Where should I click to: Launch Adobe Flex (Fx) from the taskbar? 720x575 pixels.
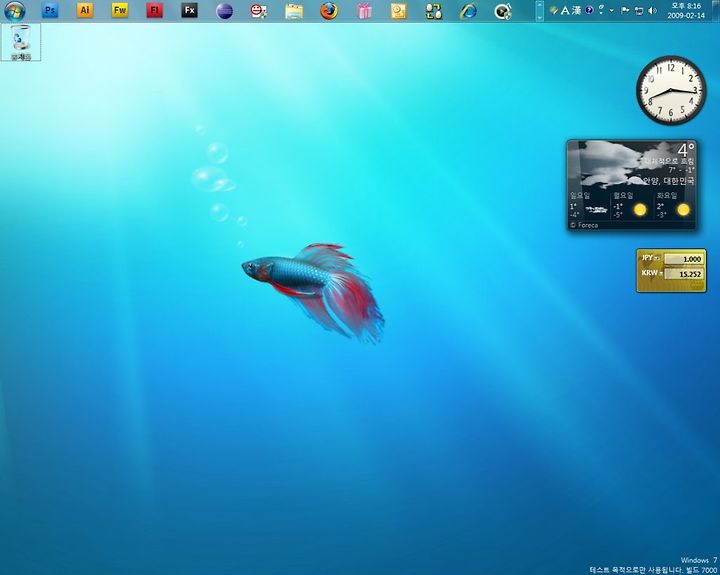click(189, 10)
